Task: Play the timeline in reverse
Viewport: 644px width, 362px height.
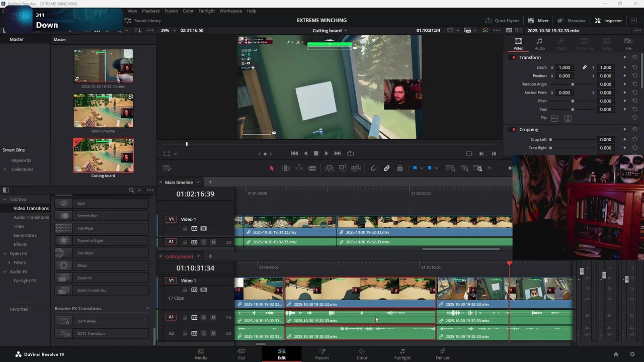Action: click(305, 153)
